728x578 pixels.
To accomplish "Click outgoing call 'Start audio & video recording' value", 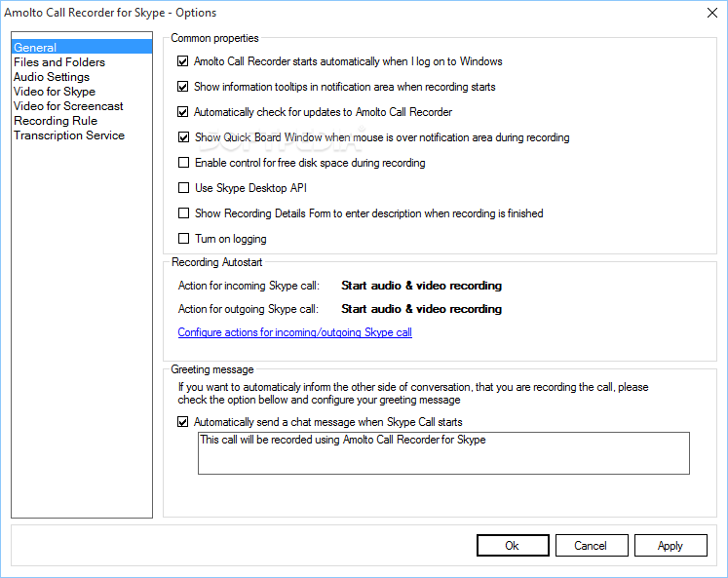I will (422, 309).
